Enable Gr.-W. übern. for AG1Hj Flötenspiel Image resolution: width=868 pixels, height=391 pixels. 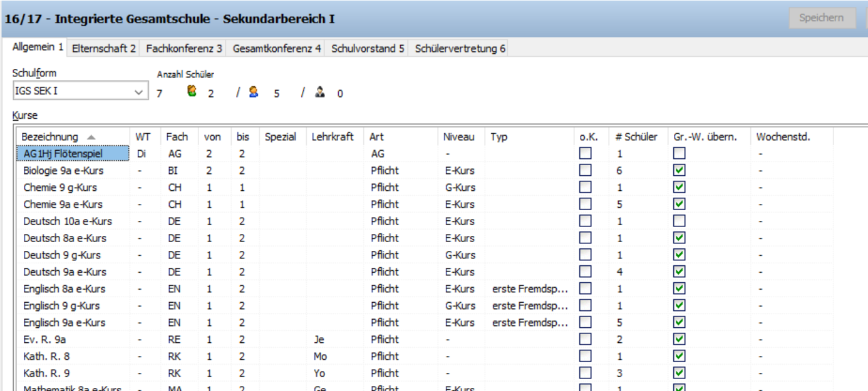click(x=679, y=153)
